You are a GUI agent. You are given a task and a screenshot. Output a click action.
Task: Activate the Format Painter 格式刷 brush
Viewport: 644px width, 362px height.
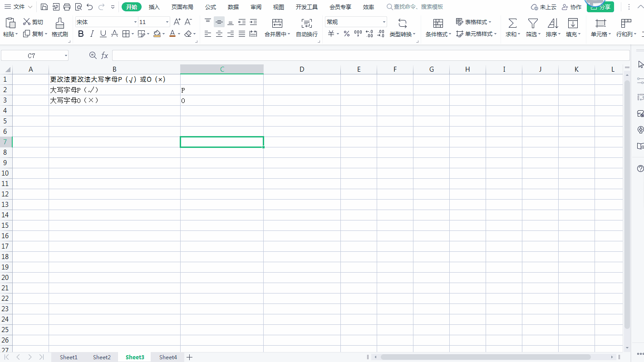click(x=59, y=27)
